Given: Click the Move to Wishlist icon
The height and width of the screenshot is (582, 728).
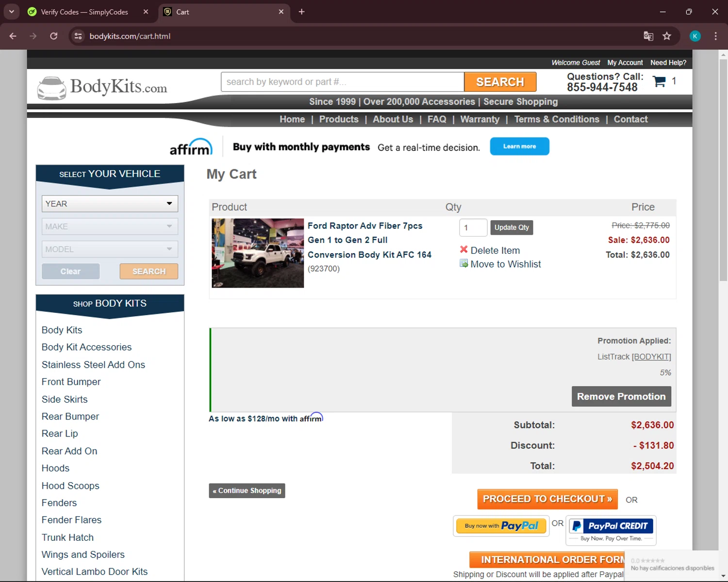Looking at the screenshot, I should click(464, 263).
